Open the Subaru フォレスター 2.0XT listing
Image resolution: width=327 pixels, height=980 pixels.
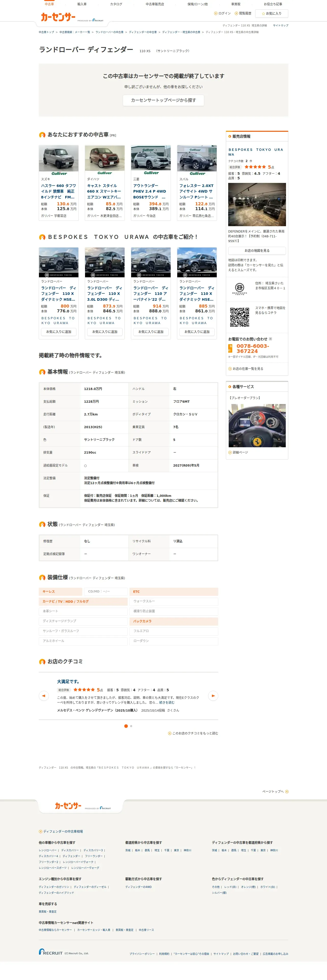click(196, 191)
